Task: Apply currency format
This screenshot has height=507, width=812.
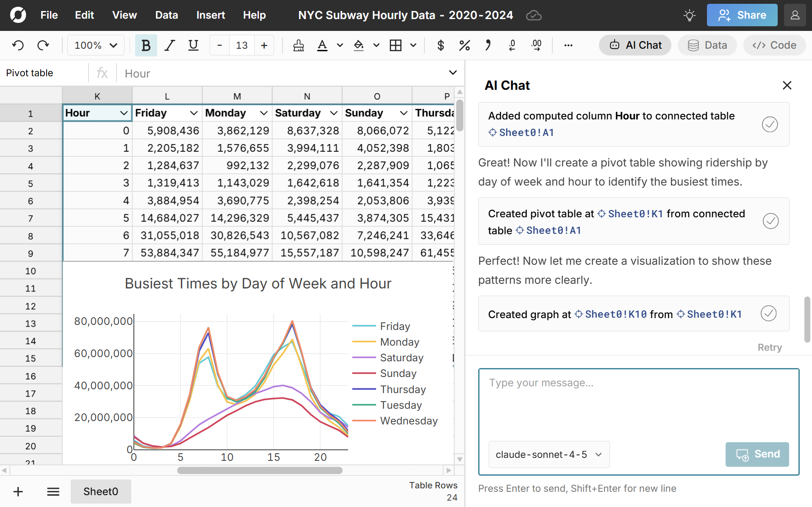Action: click(x=441, y=45)
